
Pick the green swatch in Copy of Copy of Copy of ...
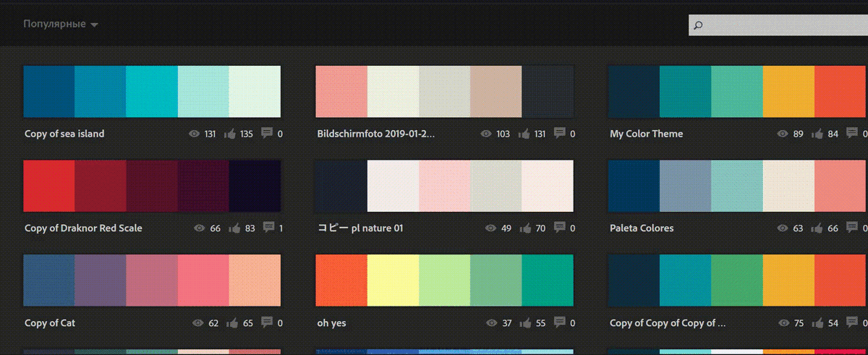(737, 281)
